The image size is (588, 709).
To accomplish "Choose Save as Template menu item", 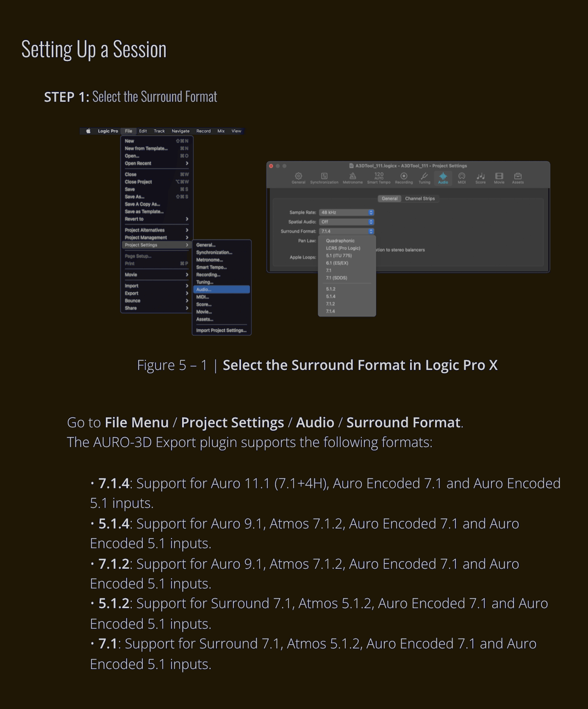I will click(156, 212).
